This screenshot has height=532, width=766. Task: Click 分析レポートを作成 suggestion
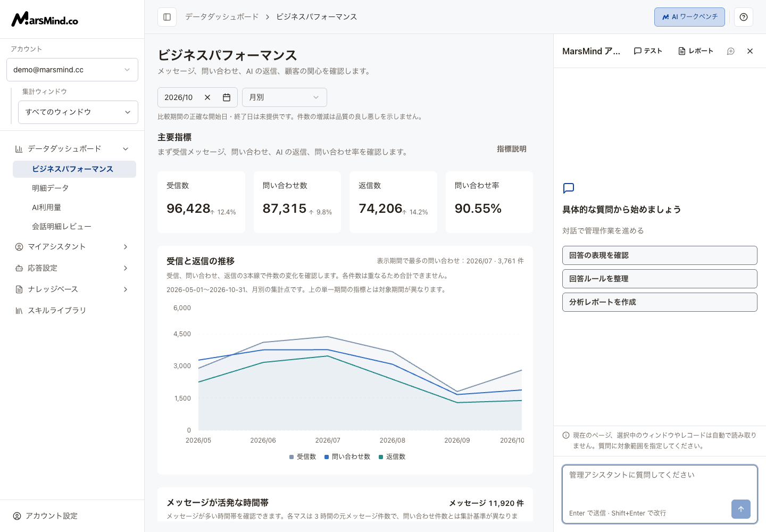(x=660, y=302)
